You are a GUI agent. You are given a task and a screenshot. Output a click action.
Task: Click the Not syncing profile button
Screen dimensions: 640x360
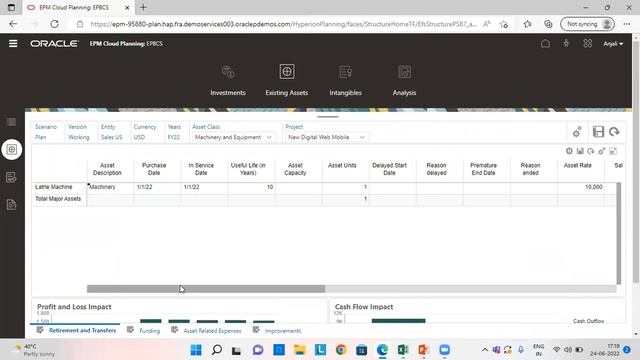[x=587, y=24]
